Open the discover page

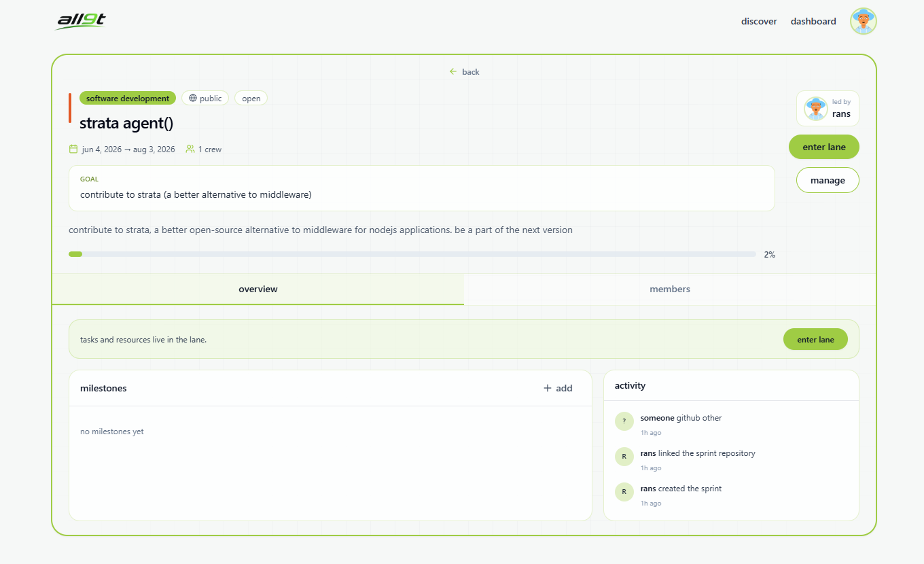759,21
